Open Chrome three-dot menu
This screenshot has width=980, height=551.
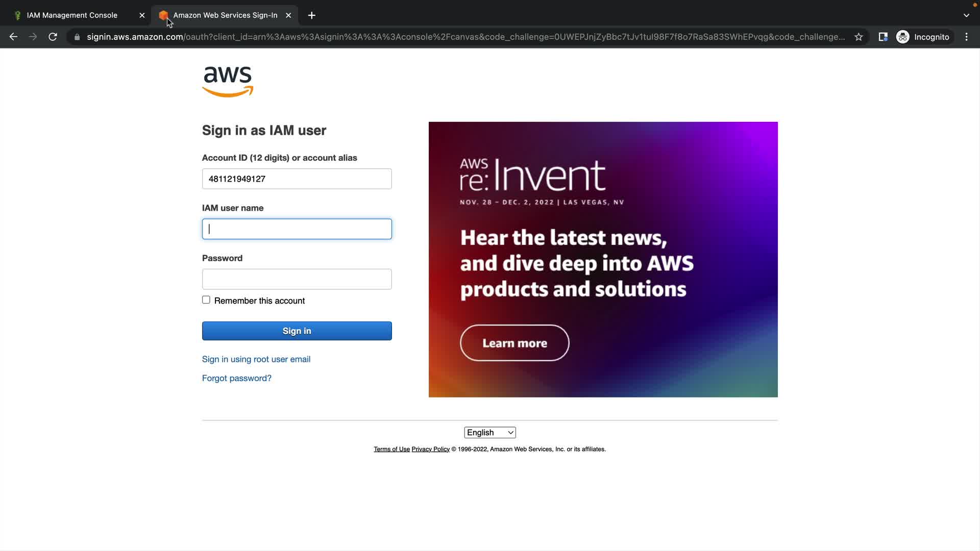click(x=966, y=37)
